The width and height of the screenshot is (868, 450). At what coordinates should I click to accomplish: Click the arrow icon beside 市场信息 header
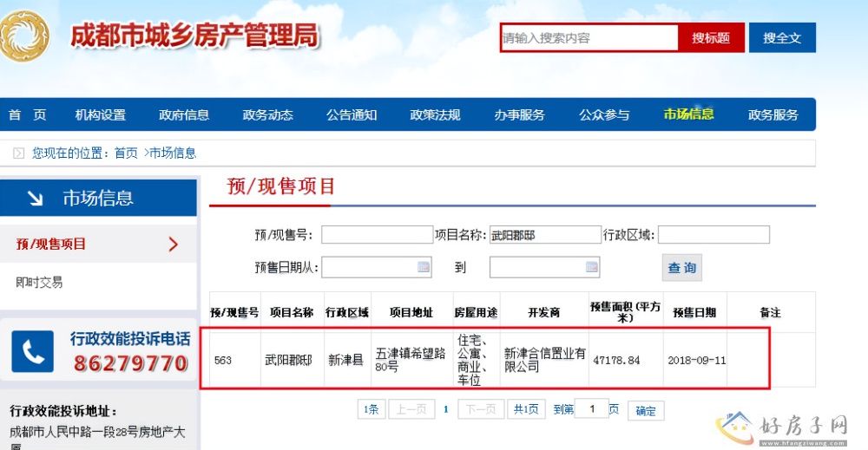(x=35, y=199)
